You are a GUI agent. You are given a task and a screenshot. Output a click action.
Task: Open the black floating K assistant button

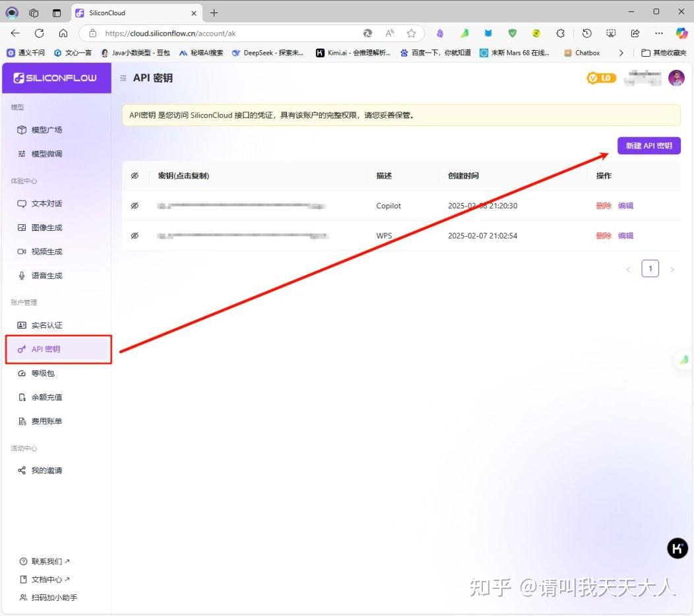tap(678, 548)
